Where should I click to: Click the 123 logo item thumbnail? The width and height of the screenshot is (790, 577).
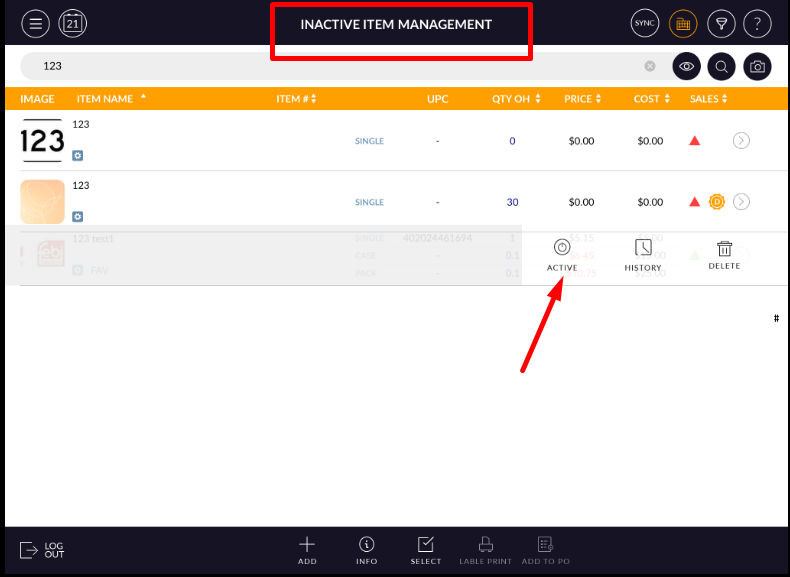[x=42, y=141]
